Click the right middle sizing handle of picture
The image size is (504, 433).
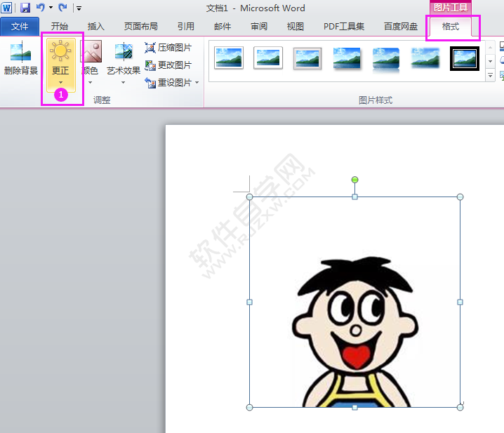[x=460, y=302]
